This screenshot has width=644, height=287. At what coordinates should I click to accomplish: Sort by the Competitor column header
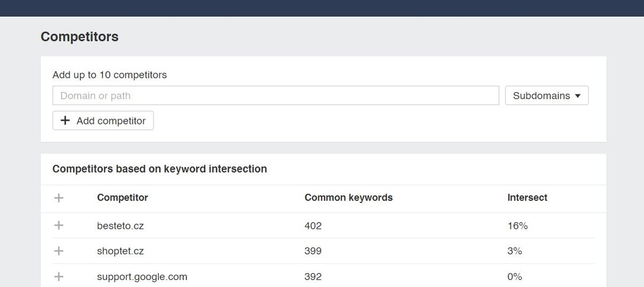coord(122,197)
